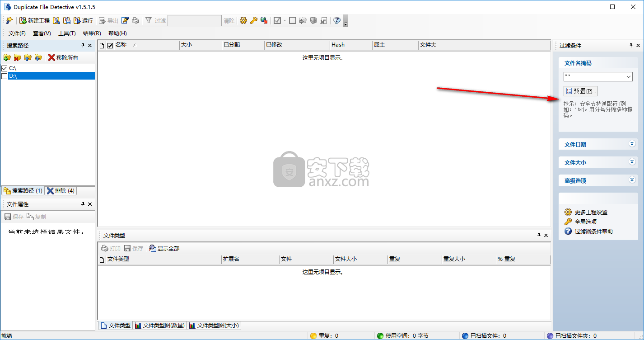
Task: Open toolbar overflow options arrow
Action: 345,21
